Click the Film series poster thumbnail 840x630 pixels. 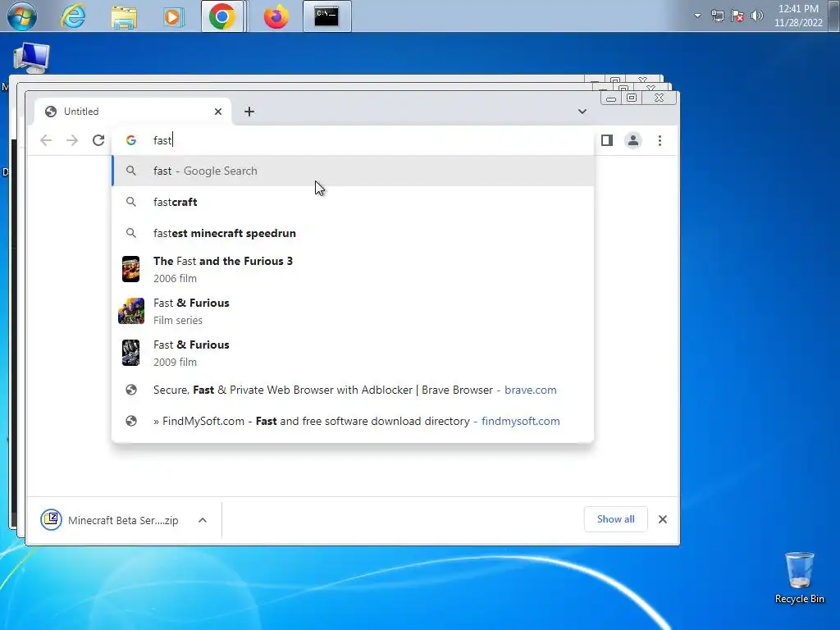click(x=131, y=311)
